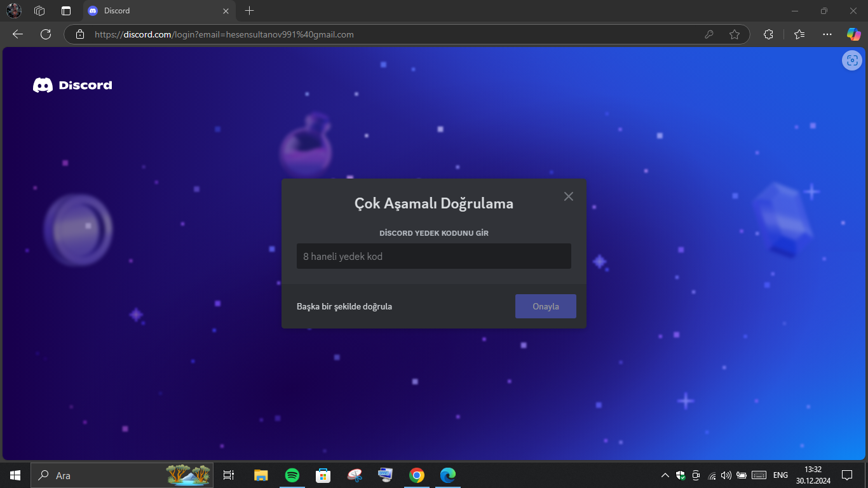This screenshot has height=488, width=868.
Task: Click the Discord logo on the page
Action: point(72,85)
